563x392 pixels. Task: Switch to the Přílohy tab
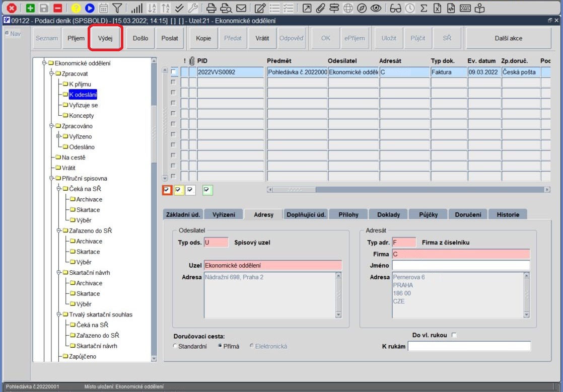(348, 214)
